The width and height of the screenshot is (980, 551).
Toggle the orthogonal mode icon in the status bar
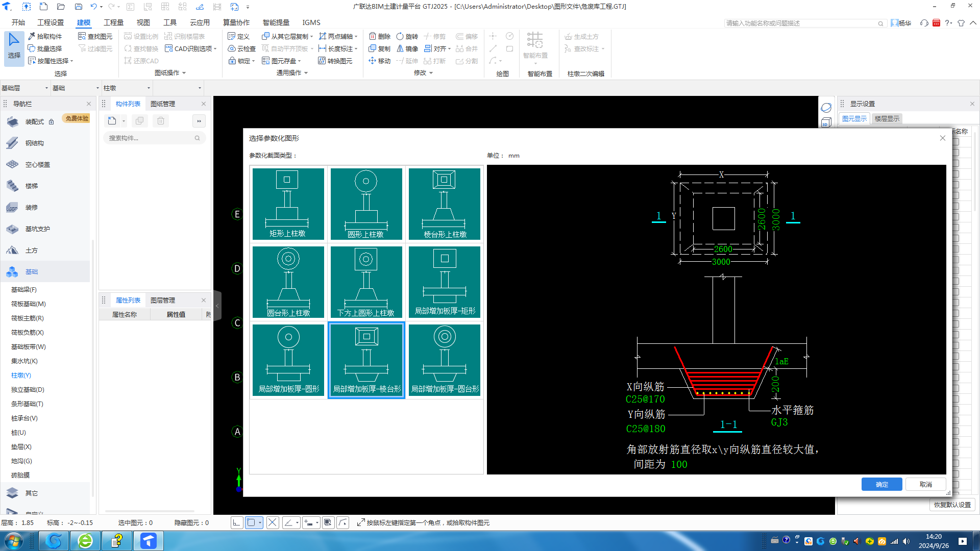[237, 522]
